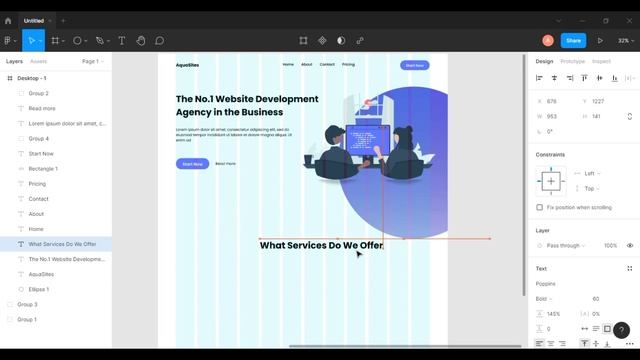Switch to the Design tab
The height and width of the screenshot is (360, 640).
[544, 61]
